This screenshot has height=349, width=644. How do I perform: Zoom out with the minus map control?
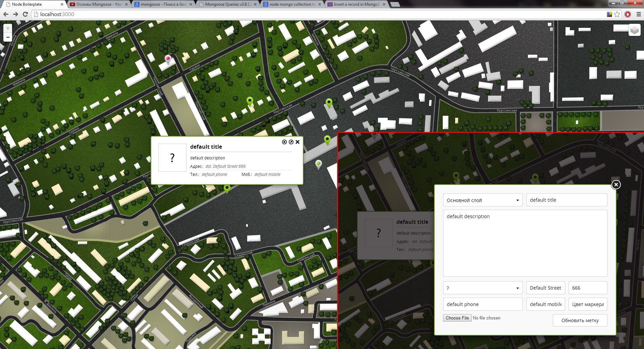point(7,37)
